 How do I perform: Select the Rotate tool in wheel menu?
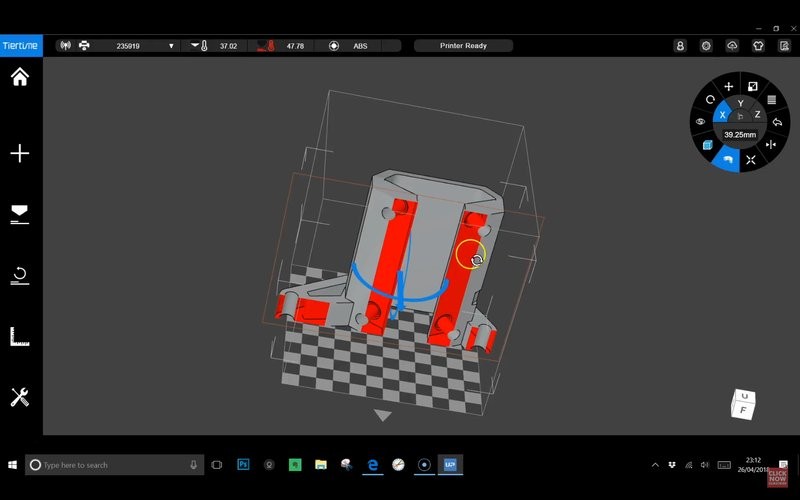pyautogui.click(x=710, y=100)
